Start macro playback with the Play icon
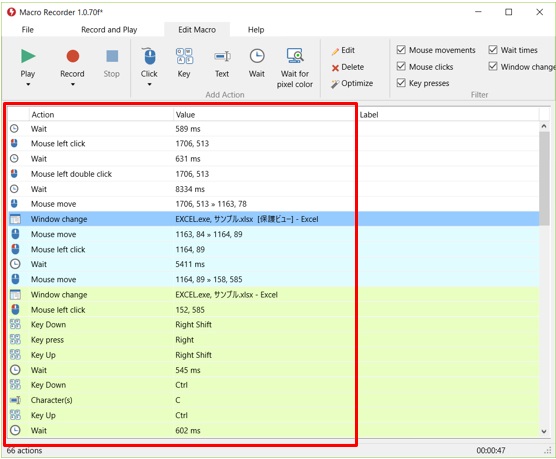 pyautogui.click(x=28, y=56)
